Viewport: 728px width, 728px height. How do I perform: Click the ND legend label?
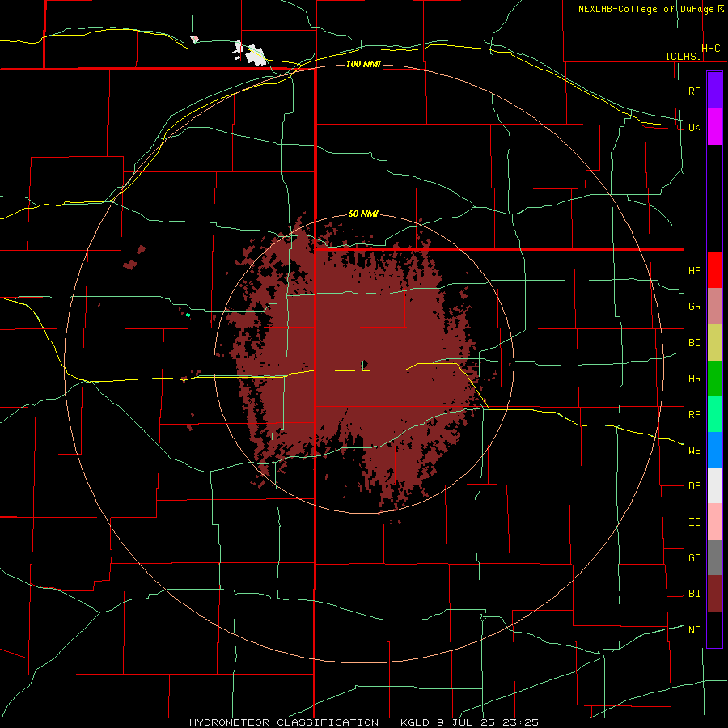pyautogui.click(x=694, y=630)
